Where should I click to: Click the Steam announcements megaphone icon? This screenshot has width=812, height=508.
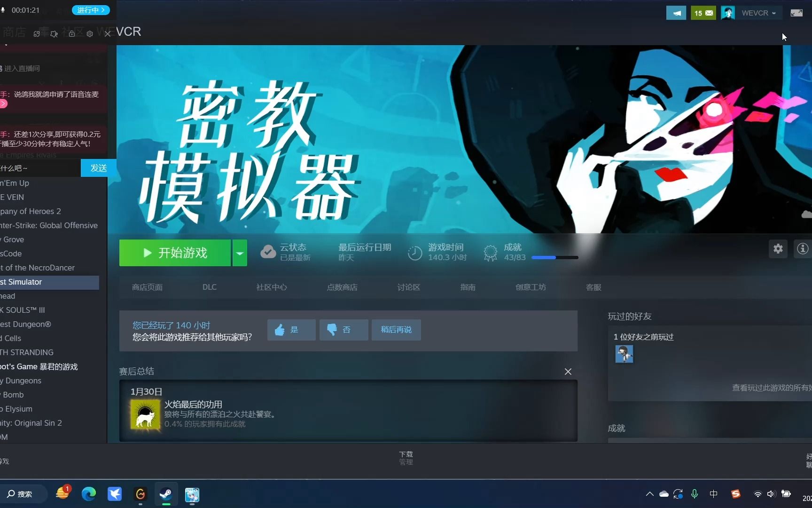click(x=676, y=13)
